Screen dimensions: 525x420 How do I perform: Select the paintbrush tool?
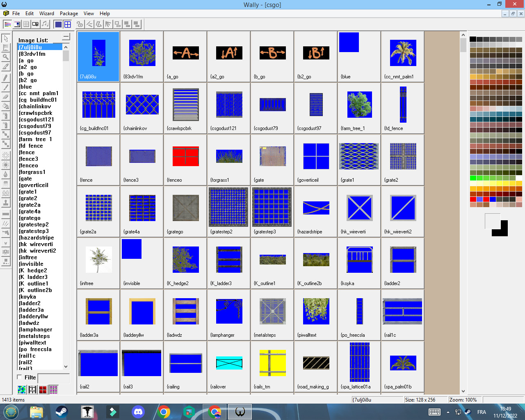click(6, 88)
